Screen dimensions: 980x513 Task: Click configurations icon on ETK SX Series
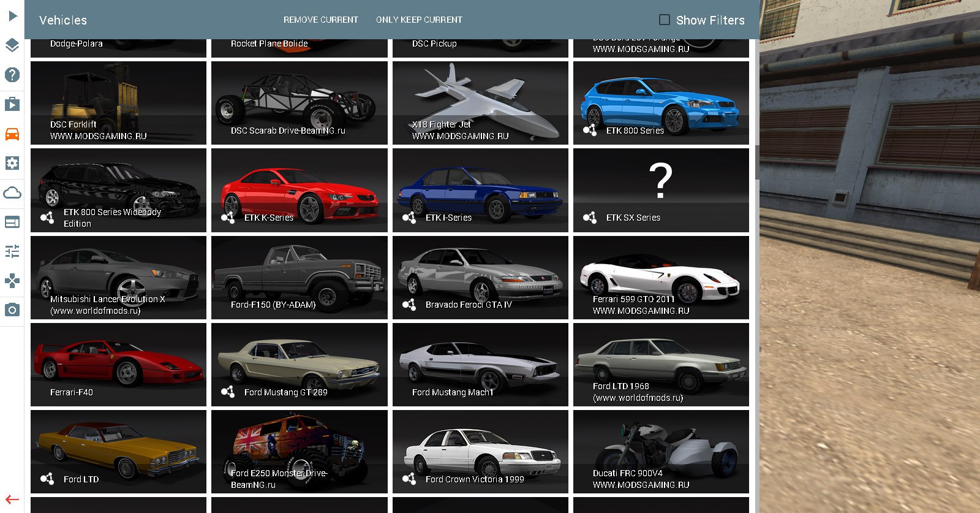pos(590,217)
